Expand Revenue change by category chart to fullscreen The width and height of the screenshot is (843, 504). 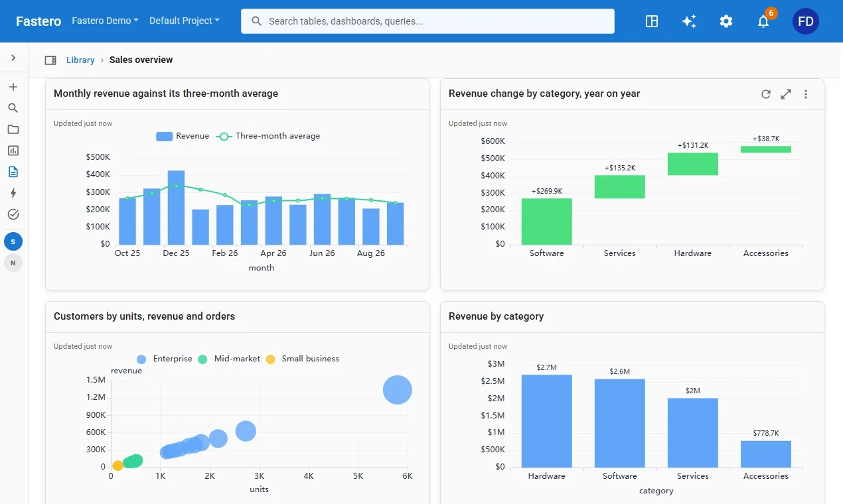(x=786, y=94)
